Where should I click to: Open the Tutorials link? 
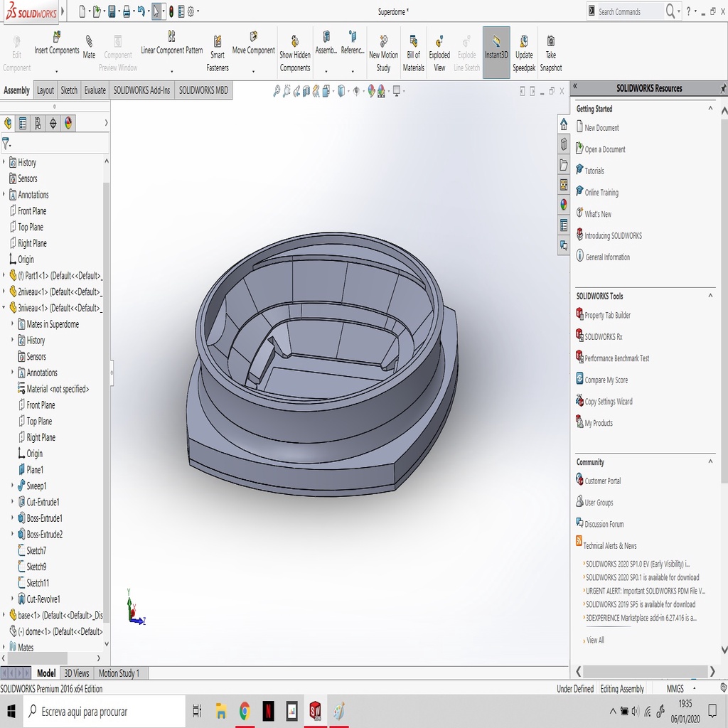(594, 171)
